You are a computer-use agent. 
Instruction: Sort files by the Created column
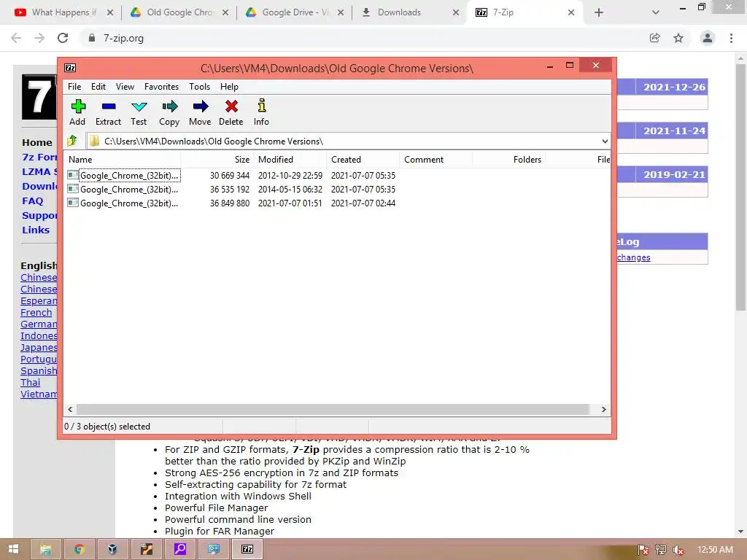pos(363,160)
